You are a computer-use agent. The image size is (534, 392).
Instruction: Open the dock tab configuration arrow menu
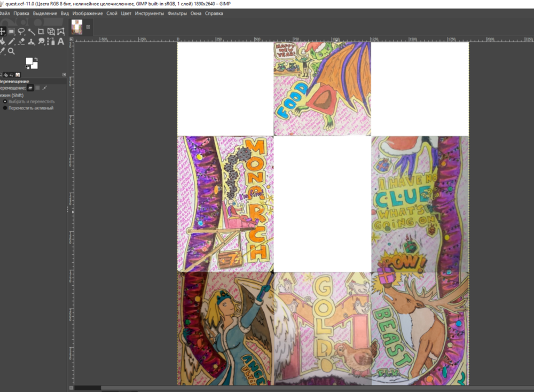[x=64, y=75]
